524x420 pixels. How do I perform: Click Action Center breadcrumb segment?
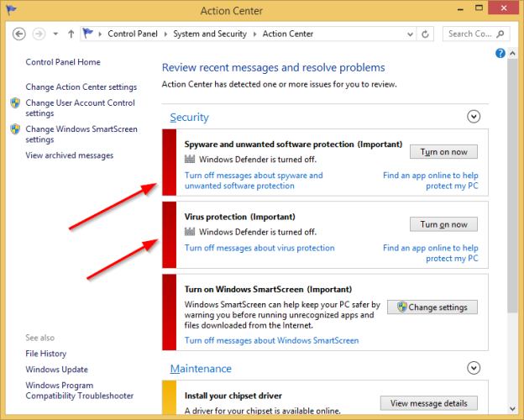point(288,34)
